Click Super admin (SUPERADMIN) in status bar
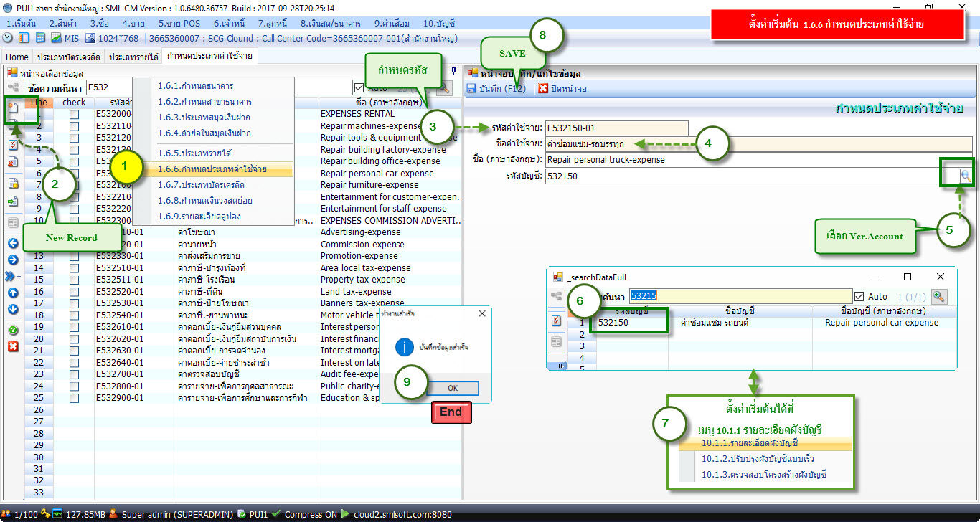Viewport: 980px width, 522px height. 178,514
